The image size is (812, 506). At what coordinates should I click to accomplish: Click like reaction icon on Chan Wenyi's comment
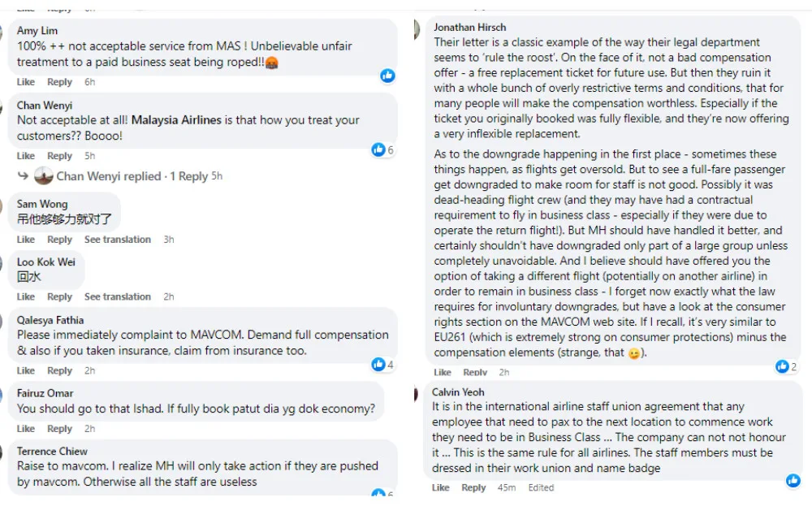point(378,149)
